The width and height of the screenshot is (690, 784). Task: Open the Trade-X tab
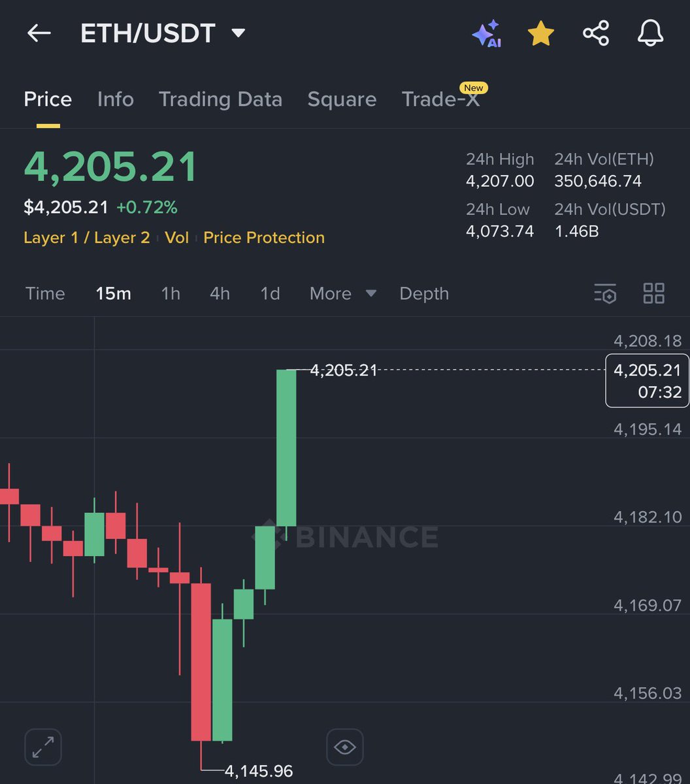click(441, 99)
